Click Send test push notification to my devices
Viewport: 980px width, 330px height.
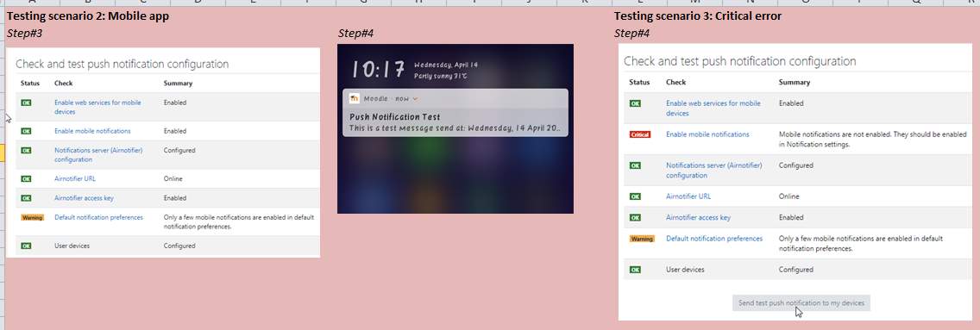click(x=801, y=303)
